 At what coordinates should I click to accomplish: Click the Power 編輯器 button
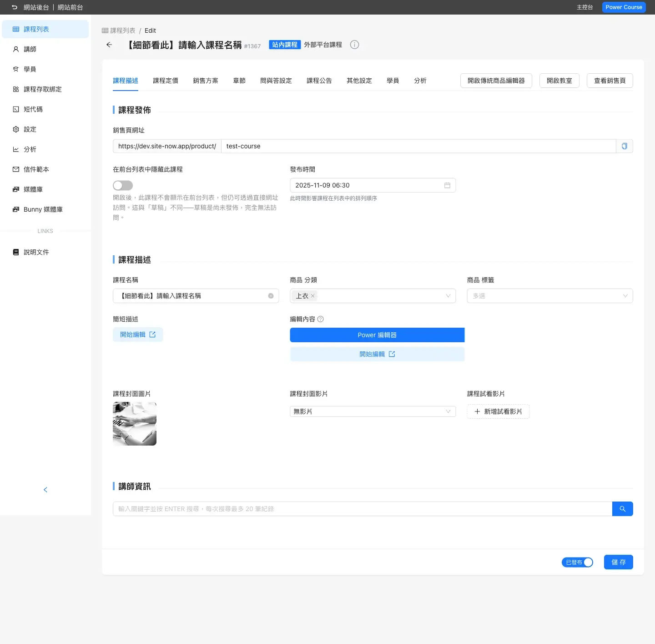(x=377, y=335)
